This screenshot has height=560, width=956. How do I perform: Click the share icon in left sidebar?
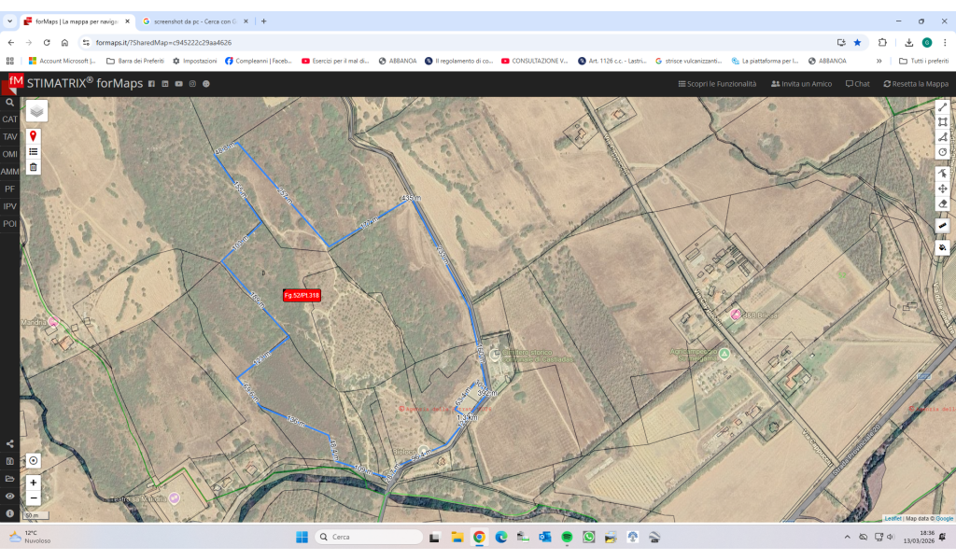click(9, 444)
